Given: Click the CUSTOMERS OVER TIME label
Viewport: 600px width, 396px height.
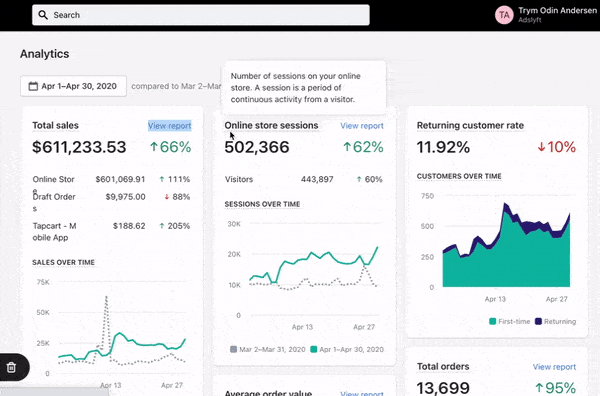Looking at the screenshot, I should 459,176.
